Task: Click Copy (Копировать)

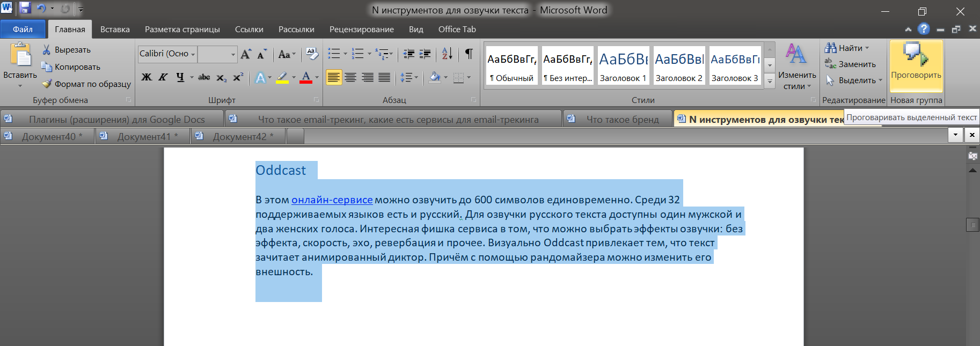Action: pyautogui.click(x=71, y=67)
